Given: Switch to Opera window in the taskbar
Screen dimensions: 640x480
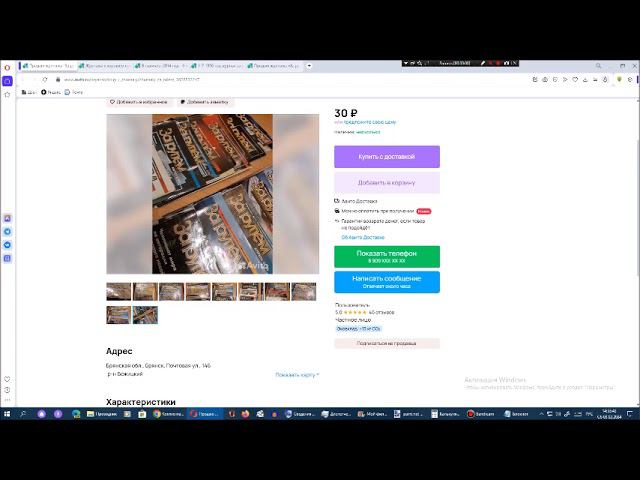Looking at the screenshot, I should (x=205, y=414).
